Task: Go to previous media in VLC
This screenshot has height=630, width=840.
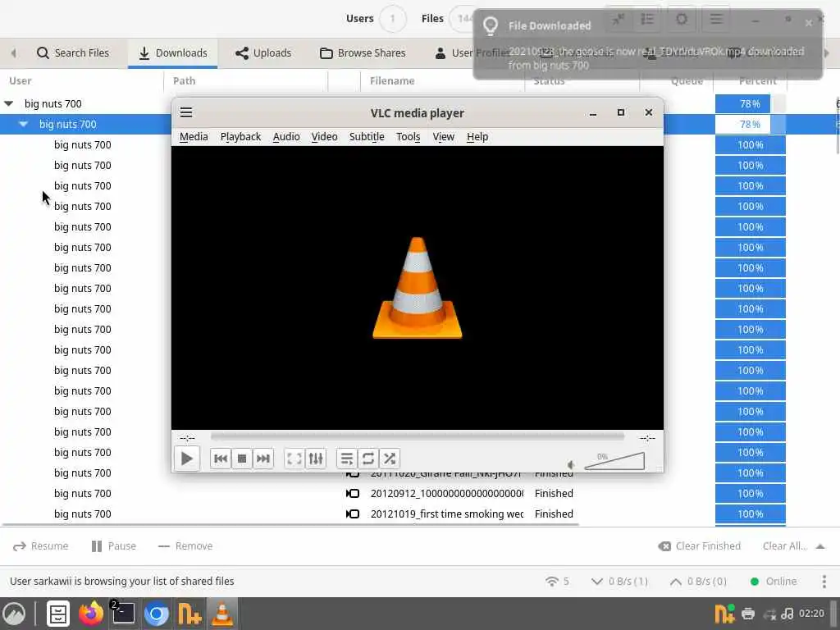Action: click(x=220, y=459)
